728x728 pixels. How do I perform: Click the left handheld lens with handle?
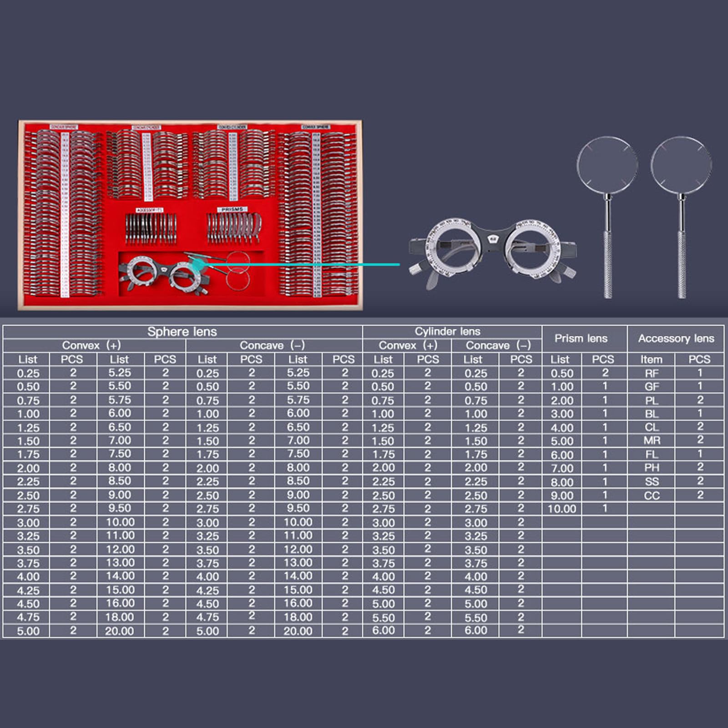point(607,217)
